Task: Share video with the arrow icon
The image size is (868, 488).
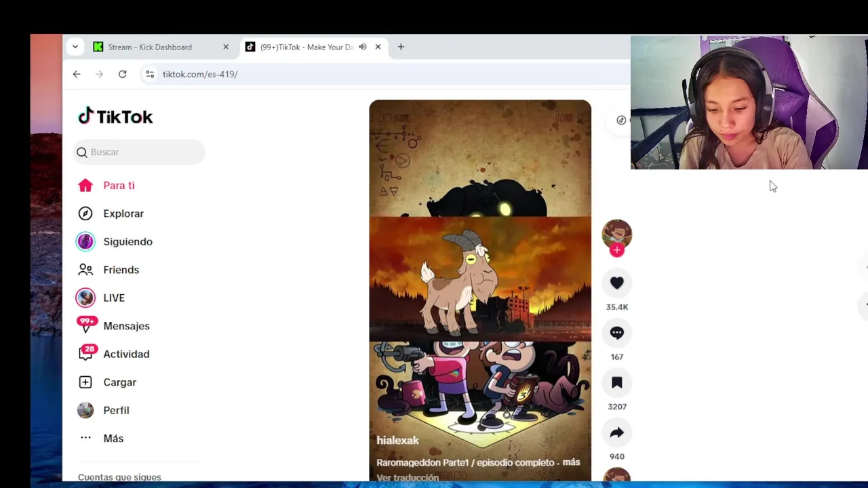Action: click(x=616, y=432)
